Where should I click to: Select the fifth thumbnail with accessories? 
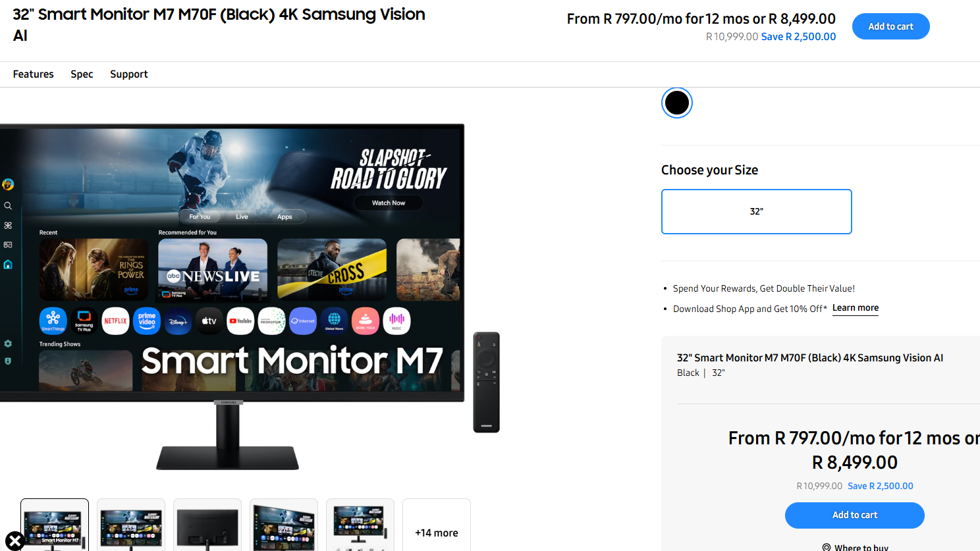pos(360,525)
